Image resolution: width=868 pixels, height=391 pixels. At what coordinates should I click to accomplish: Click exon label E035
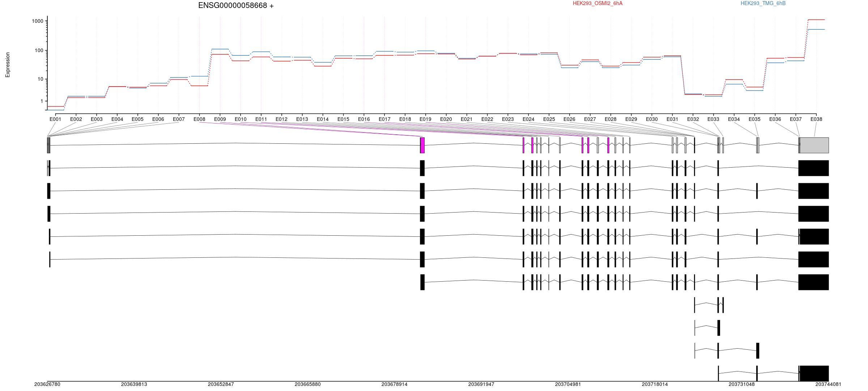[x=754, y=119]
